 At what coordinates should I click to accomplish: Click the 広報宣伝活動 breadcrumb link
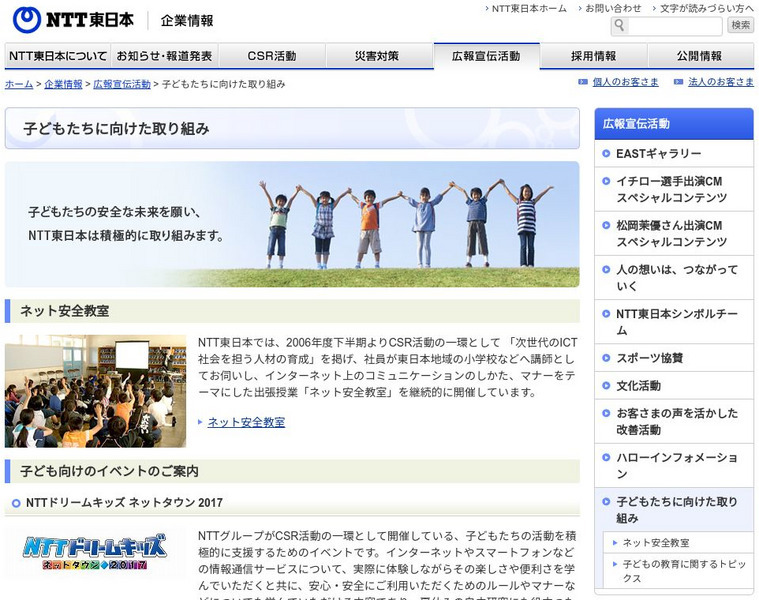[x=122, y=84]
